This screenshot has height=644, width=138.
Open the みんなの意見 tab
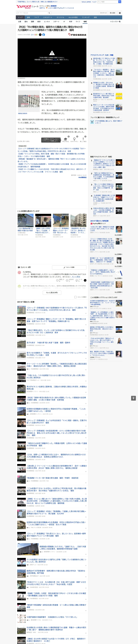pos(73,17)
